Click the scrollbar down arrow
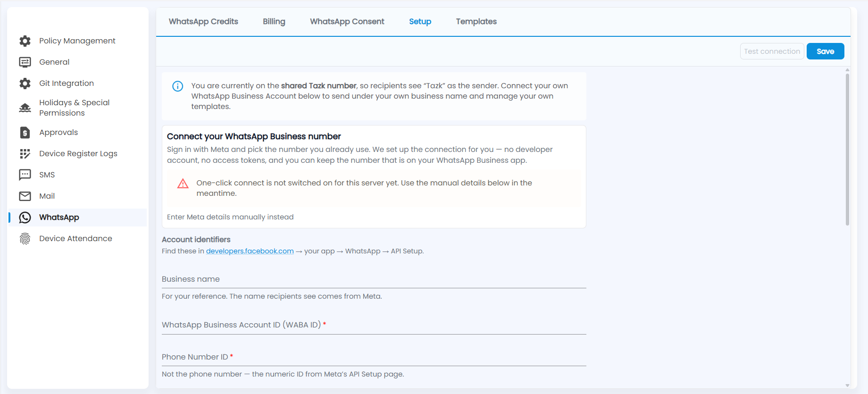868x394 pixels. [x=847, y=386]
